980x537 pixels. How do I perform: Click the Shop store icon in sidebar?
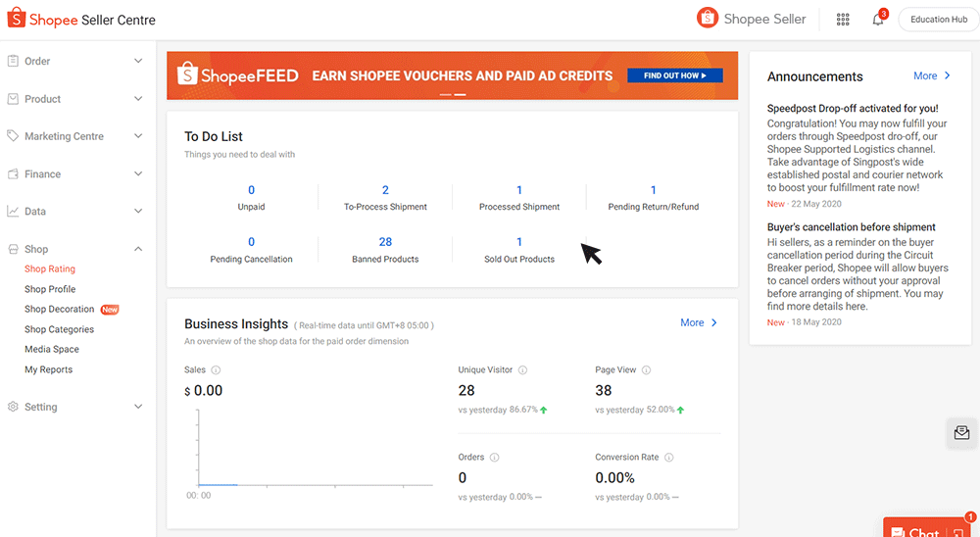point(13,249)
